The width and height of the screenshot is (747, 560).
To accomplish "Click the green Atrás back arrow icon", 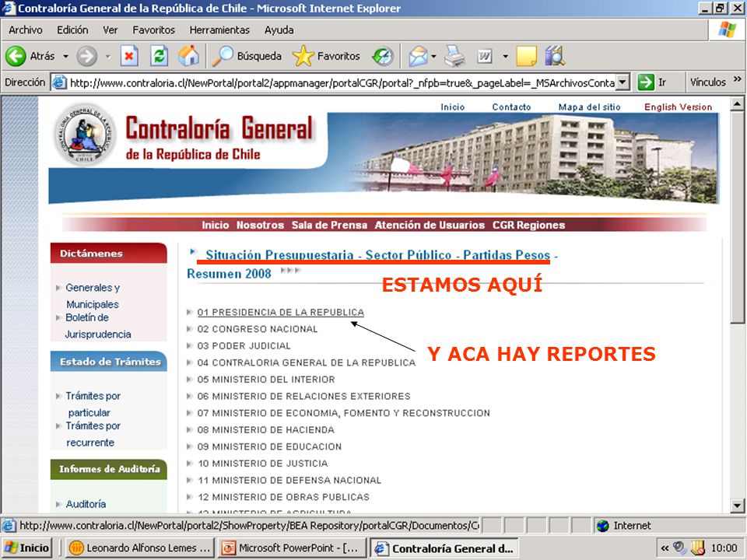I will coord(16,56).
